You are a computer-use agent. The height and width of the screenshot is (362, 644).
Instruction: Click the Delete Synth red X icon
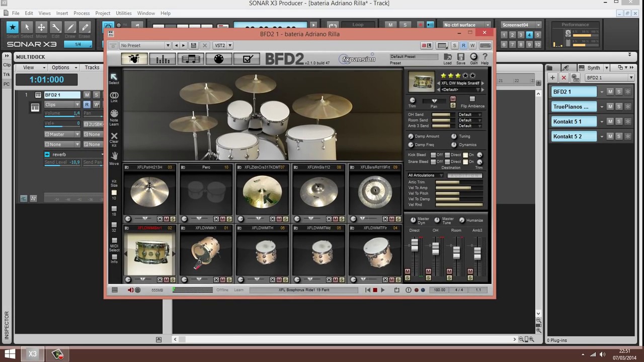pos(563,77)
